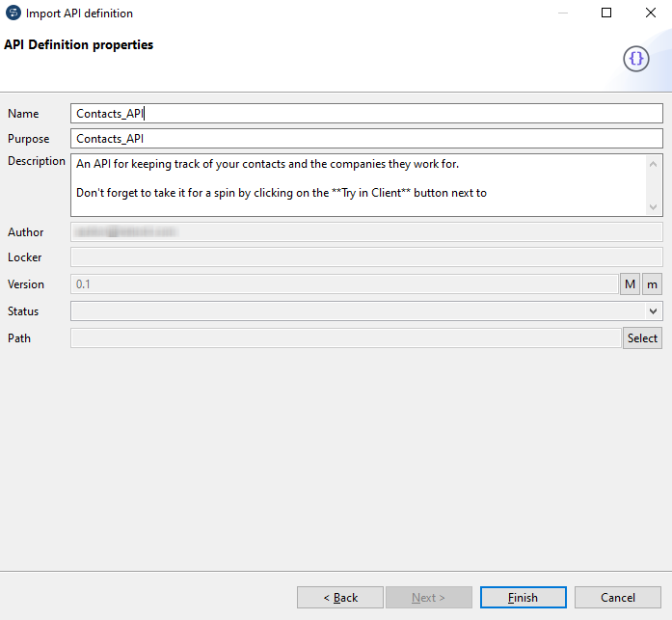
Task: Click the curly braces API icon
Action: (x=636, y=59)
